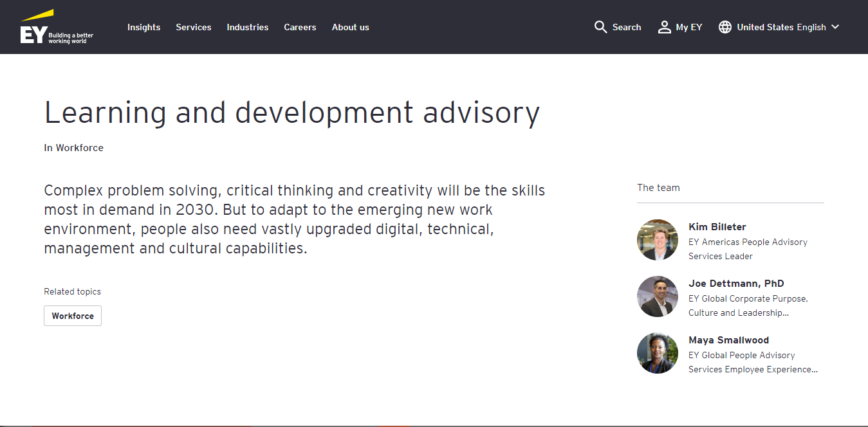
Task: Click the Search text label
Action: tap(627, 27)
